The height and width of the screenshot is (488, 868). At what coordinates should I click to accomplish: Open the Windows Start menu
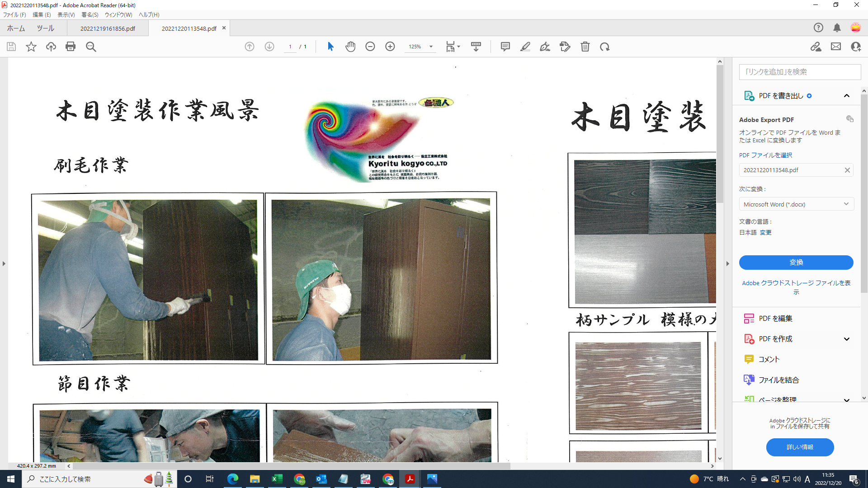click(11, 479)
